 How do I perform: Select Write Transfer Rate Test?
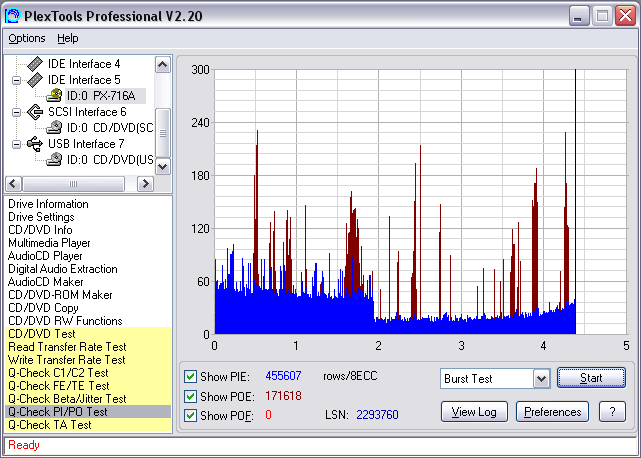tap(88, 360)
